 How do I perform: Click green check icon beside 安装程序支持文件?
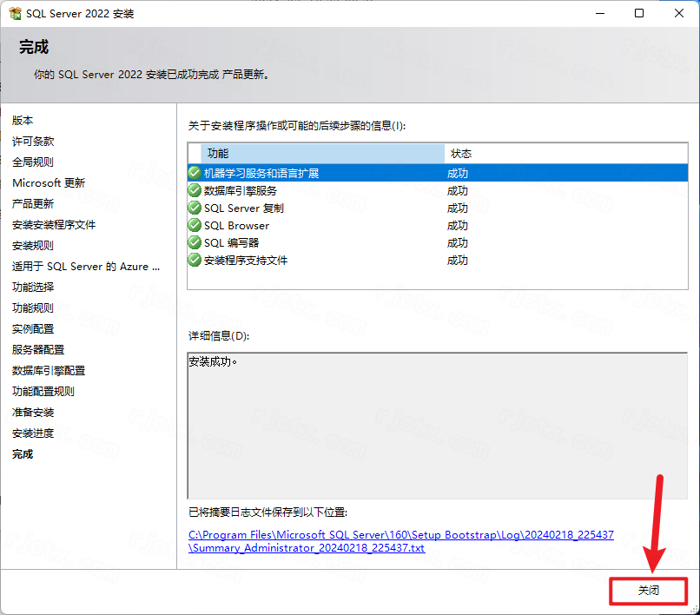coord(195,260)
